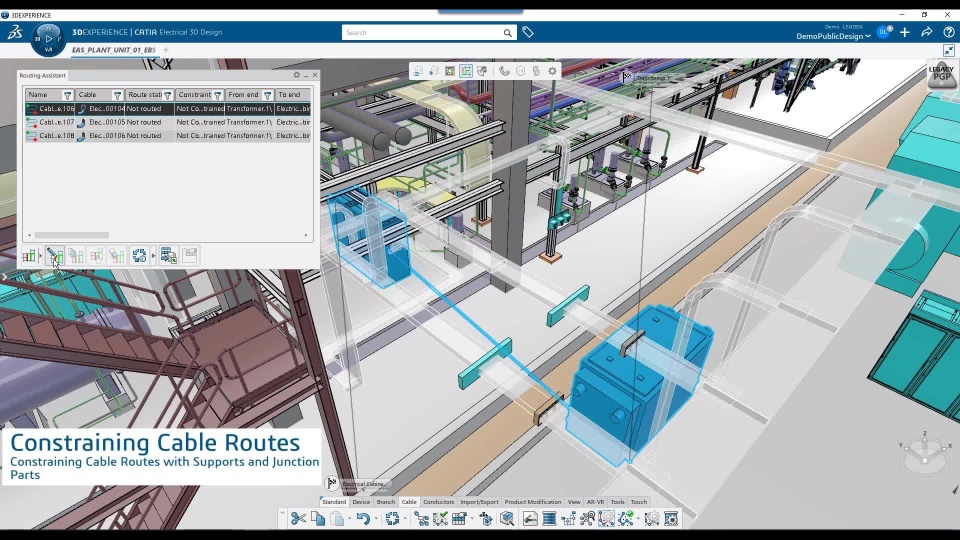960x540 pixels.
Task: Open the Tools tab
Action: tap(617, 501)
